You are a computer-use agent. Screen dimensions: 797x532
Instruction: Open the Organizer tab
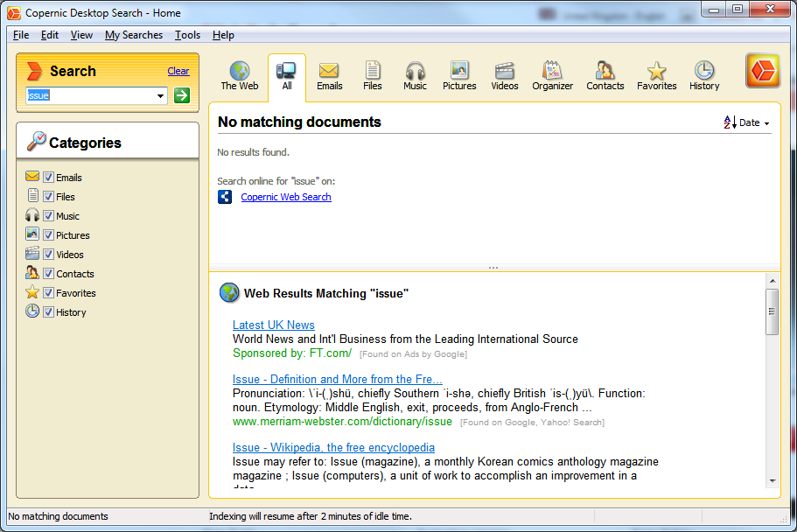coord(552,76)
